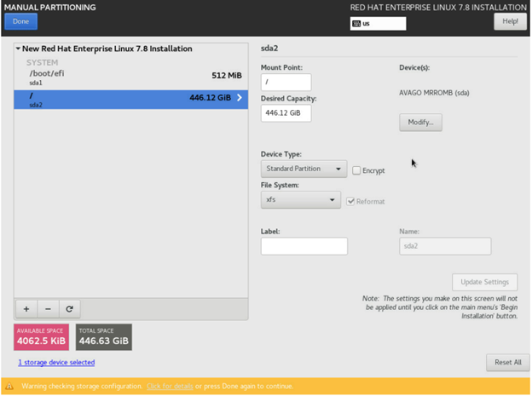532x396 pixels.
Task: Open the File System xfs dropdown
Action: pyautogui.click(x=300, y=200)
